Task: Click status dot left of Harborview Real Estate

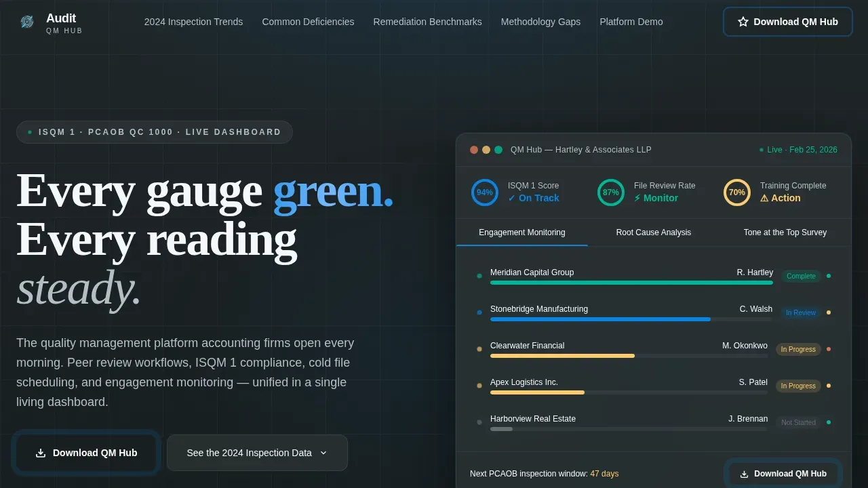Action: pyautogui.click(x=479, y=422)
